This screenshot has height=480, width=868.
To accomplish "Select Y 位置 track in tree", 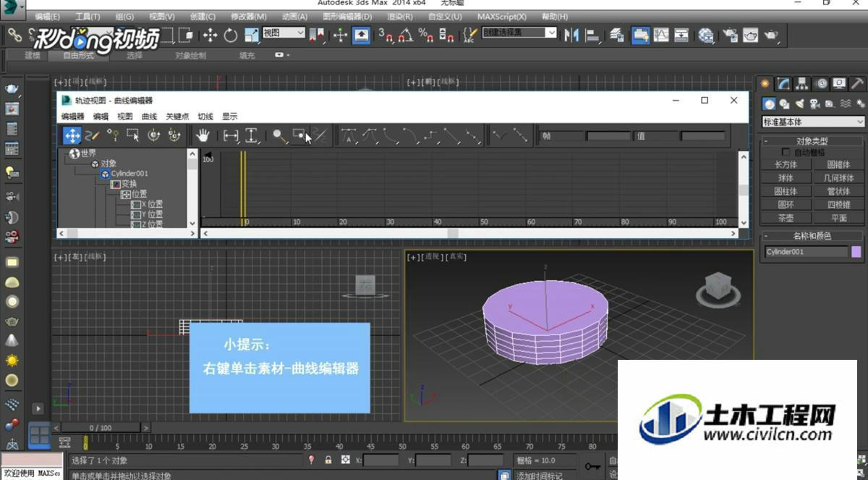I will [x=152, y=214].
